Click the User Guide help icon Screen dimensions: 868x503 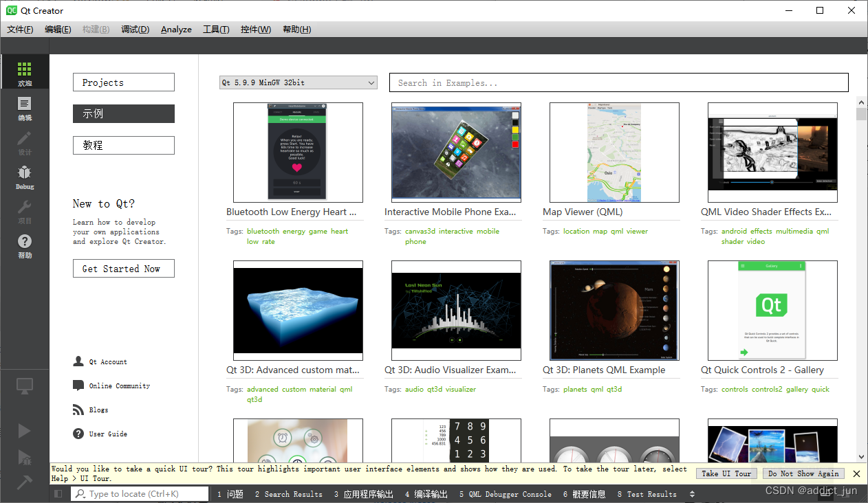78,434
